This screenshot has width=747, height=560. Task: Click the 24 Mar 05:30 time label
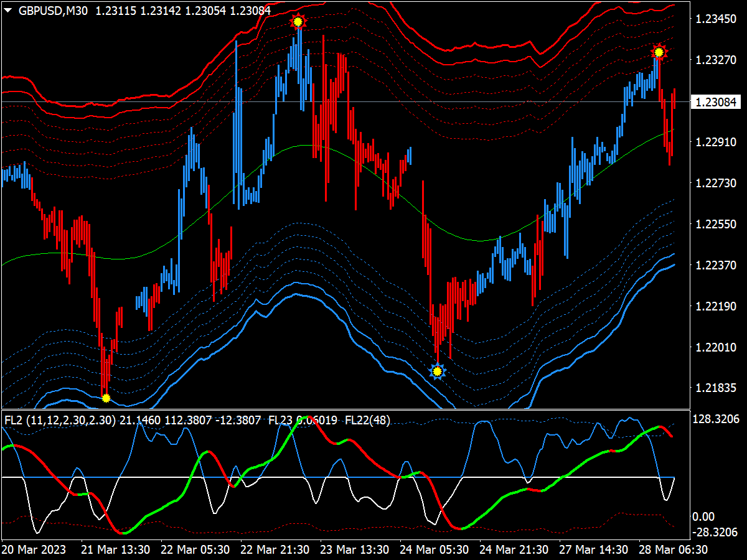point(434,550)
